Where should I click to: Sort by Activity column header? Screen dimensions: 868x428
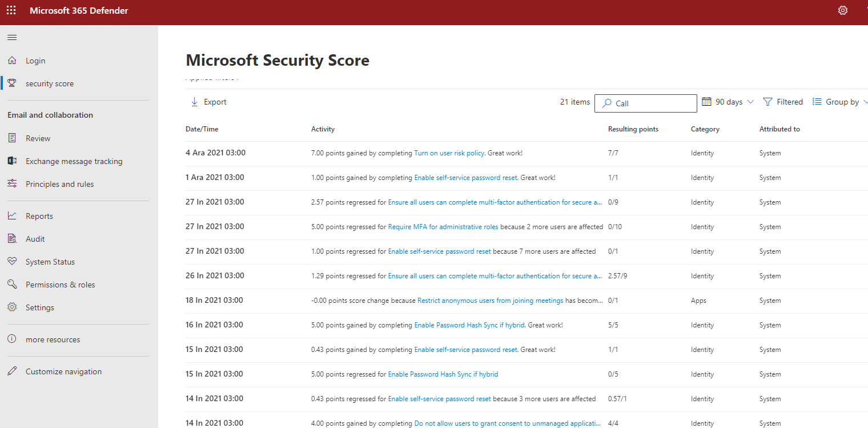pos(323,129)
